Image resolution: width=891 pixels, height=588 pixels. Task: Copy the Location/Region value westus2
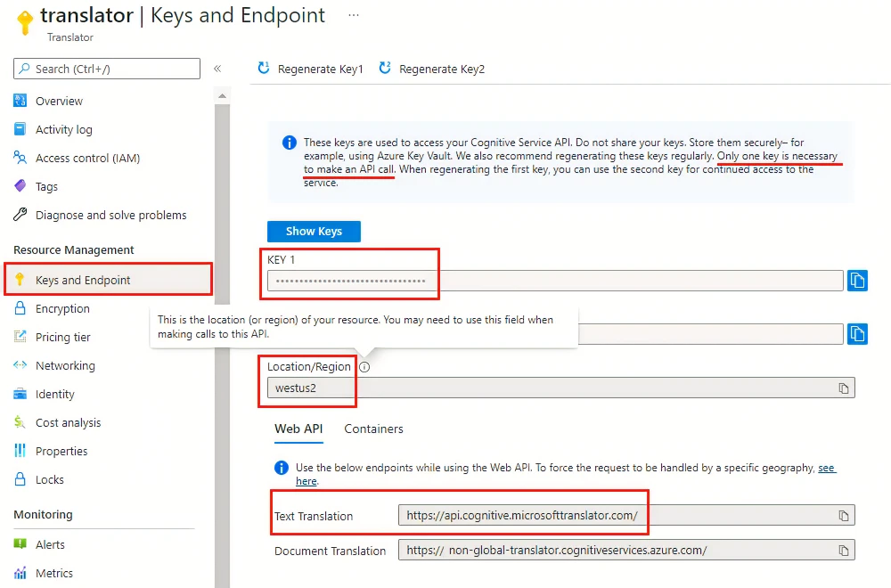coord(844,388)
